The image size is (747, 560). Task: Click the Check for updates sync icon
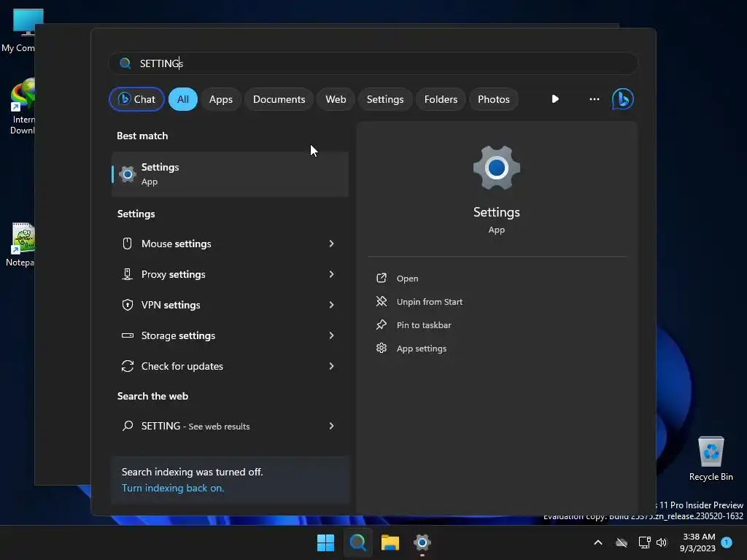pyautogui.click(x=127, y=366)
